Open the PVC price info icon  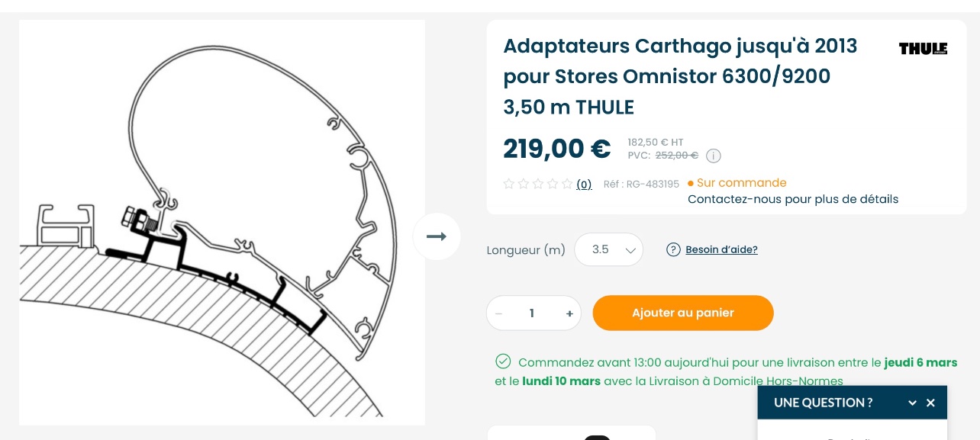coord(713,156)
